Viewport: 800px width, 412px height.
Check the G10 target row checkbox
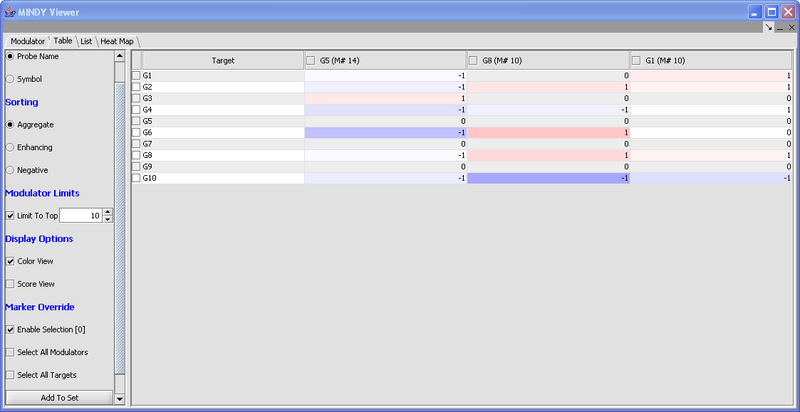click(136, 178)
